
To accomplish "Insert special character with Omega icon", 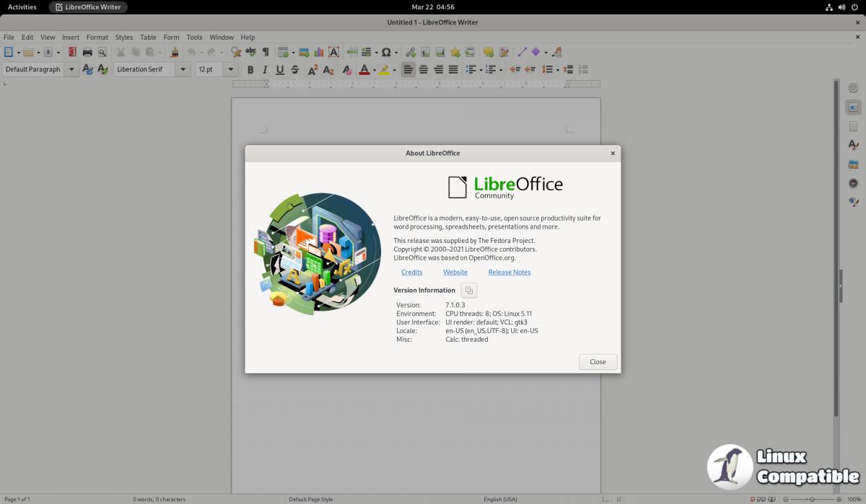I will click(386, 52).
